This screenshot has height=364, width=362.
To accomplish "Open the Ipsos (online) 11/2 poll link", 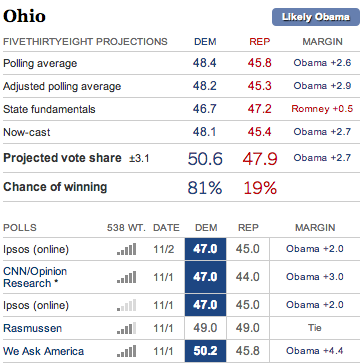I will [36, 249].
